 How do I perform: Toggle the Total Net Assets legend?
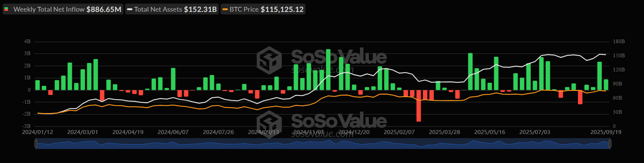[172, 9]
